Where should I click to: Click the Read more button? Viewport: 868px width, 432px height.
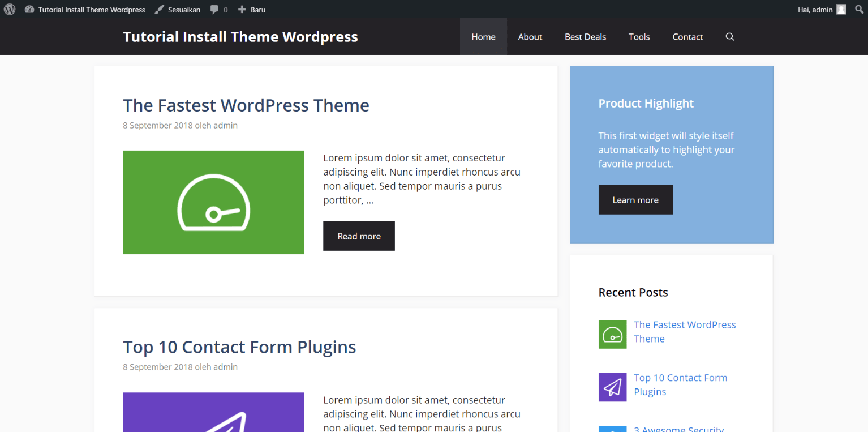tap(359, 236)
